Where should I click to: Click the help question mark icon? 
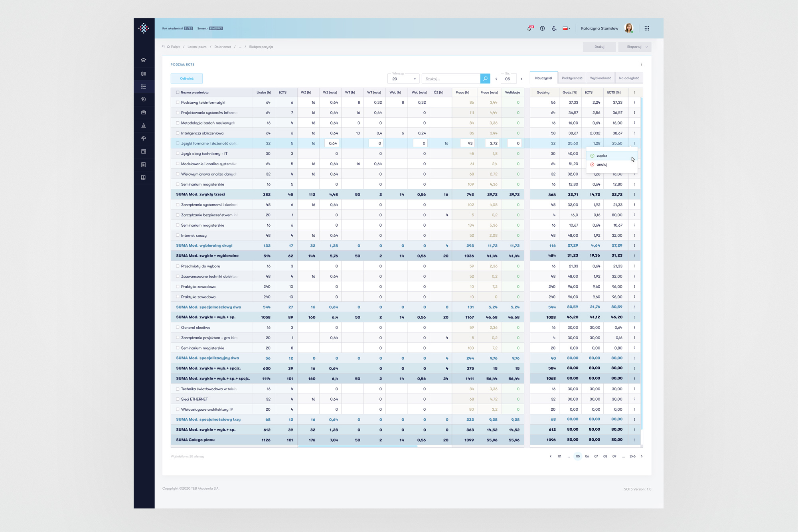pos(542,28)
